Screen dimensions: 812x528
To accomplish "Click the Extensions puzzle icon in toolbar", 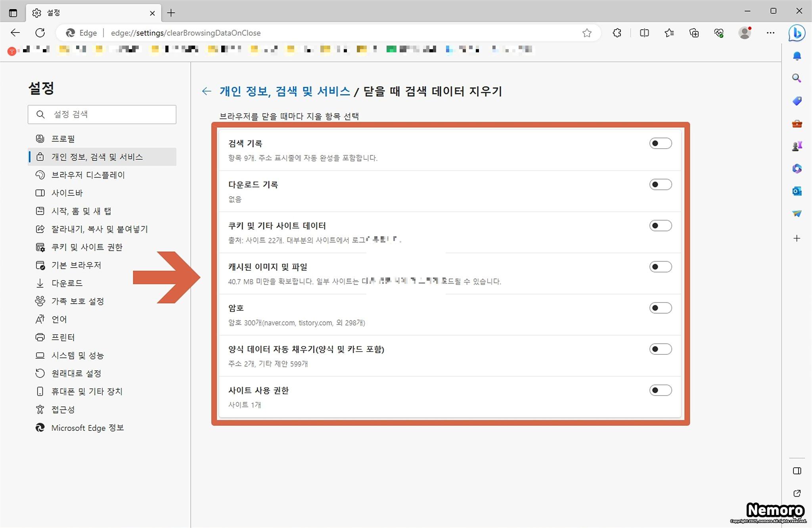I will coord(617,33).
